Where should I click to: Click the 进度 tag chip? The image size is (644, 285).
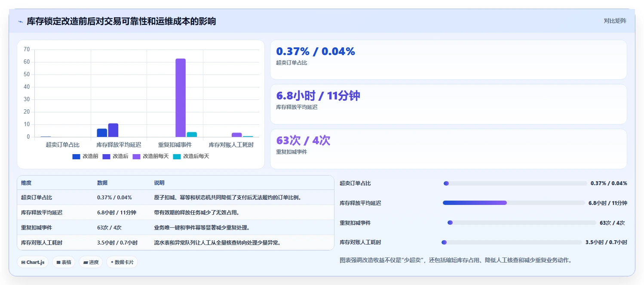pos(91,262)
